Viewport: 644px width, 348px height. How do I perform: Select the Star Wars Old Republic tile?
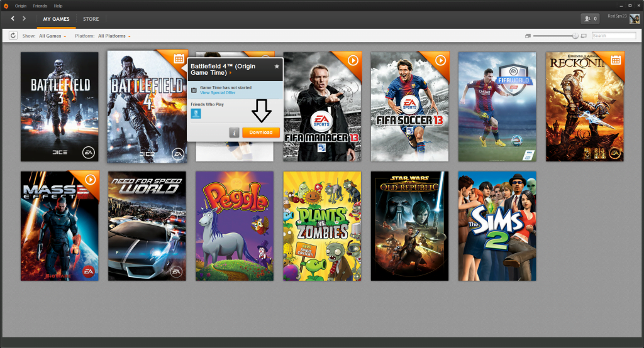click(410, 226)
